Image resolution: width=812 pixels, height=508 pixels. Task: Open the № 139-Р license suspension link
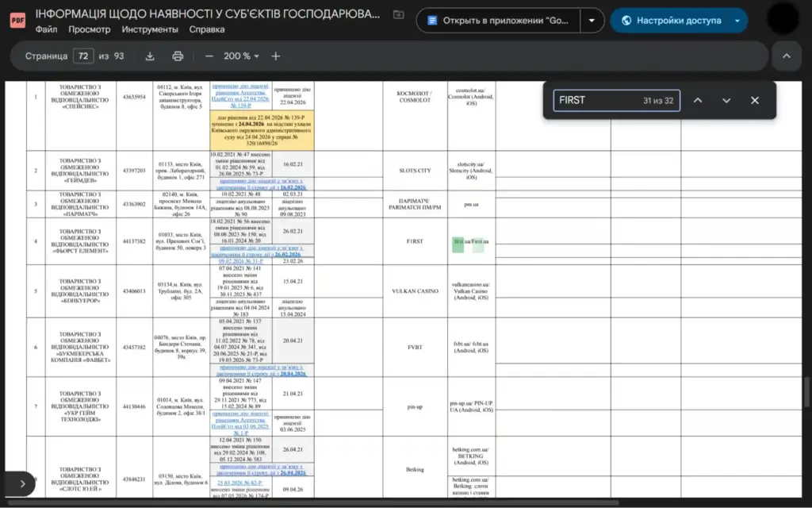tap(241, 95)
